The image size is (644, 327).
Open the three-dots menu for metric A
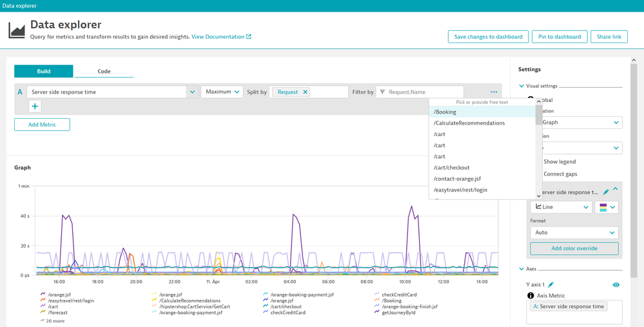[494, 92]
